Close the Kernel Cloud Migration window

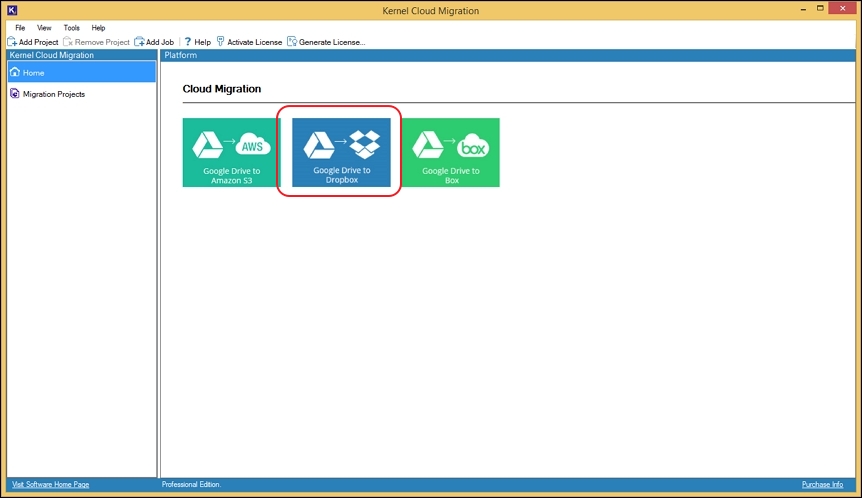(843, 8)
